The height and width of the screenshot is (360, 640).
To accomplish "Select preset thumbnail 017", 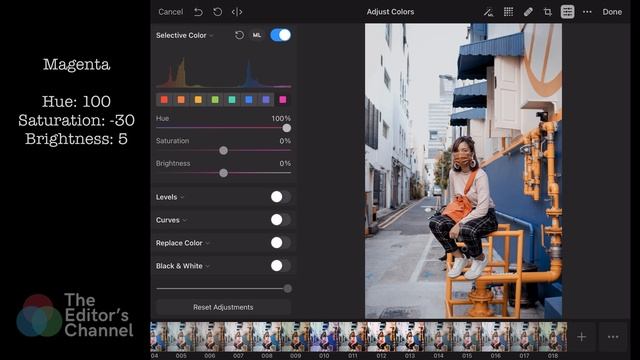I will point(524,337).
